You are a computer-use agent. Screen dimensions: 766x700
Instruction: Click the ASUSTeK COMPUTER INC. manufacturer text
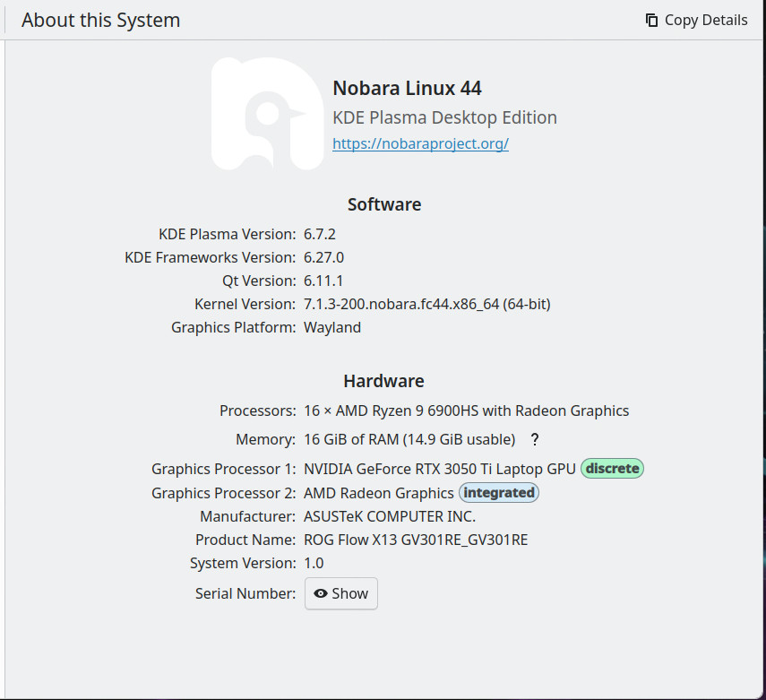coord(390,516)
